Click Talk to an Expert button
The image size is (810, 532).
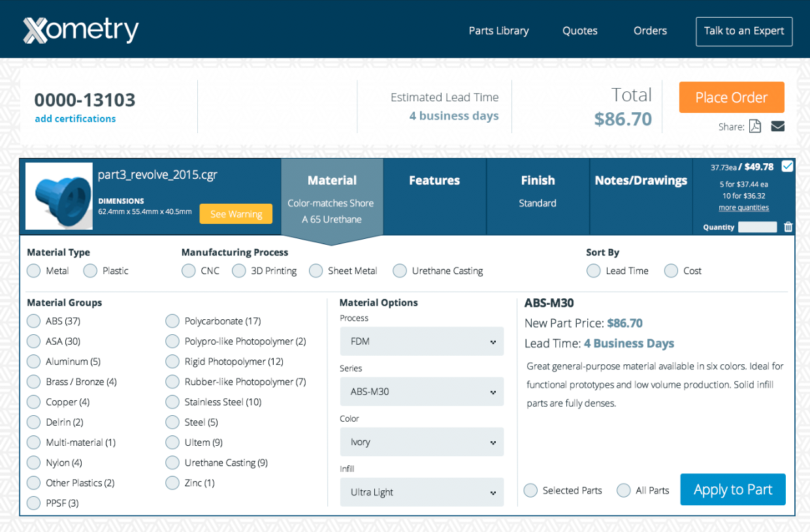click(x=744, y=31)
